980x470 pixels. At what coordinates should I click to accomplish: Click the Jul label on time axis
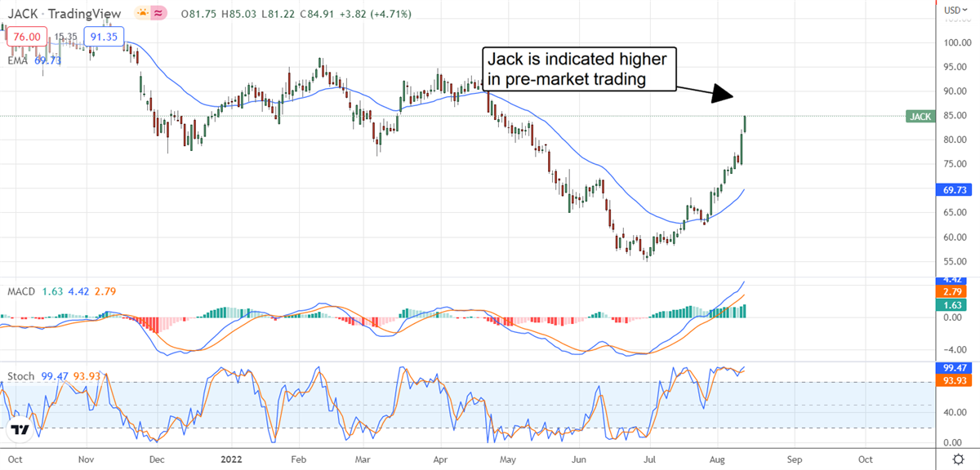(x=652, y=459)
